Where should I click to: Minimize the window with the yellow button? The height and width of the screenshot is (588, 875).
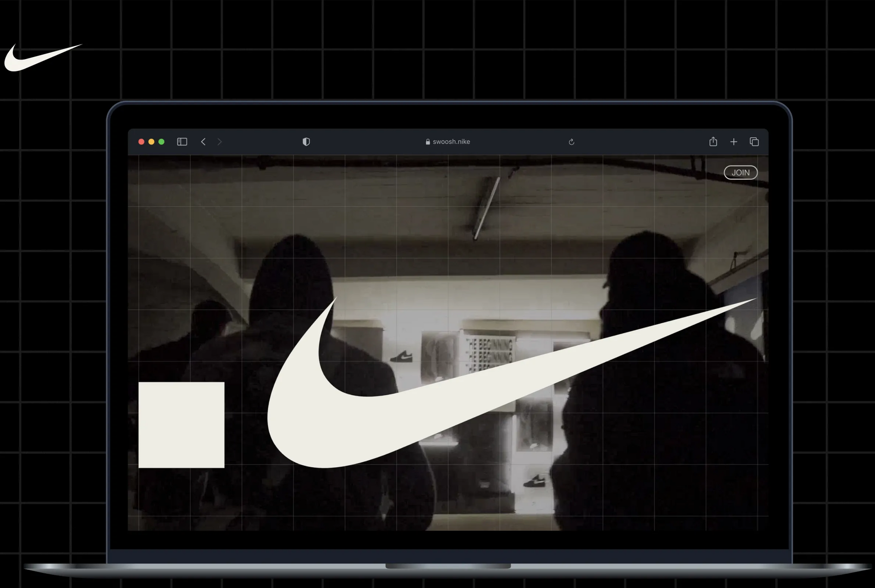point(151,142)
